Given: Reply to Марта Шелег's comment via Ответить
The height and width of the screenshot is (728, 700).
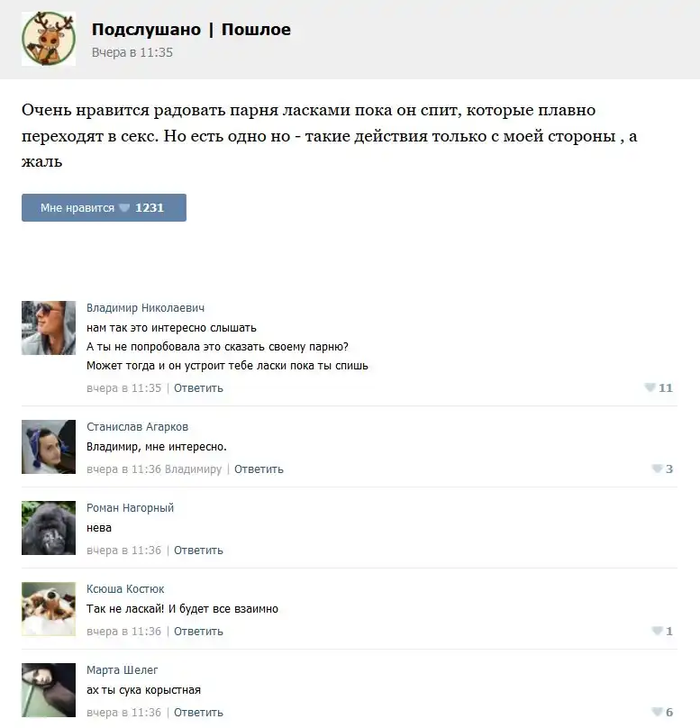Looking at the screenshot, I should [199, 712].
